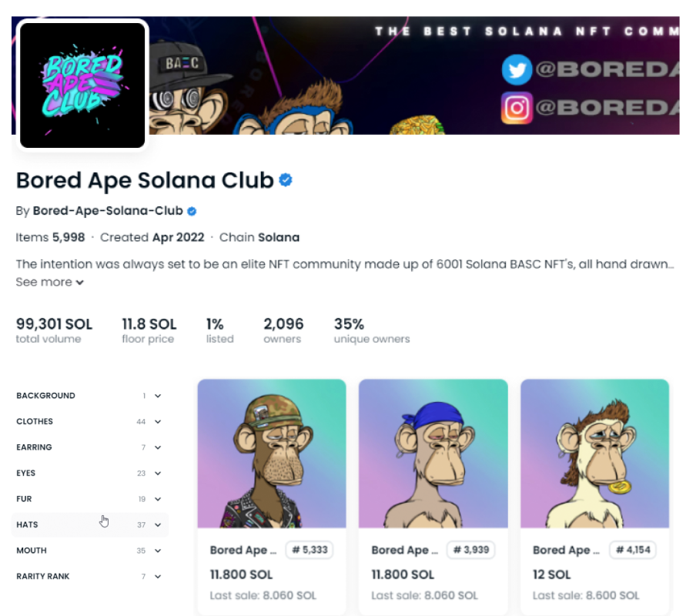Expand the MOUTH trait filter
Image resolution: width=686 pixels, height=616 pixels.
(89, 551)
